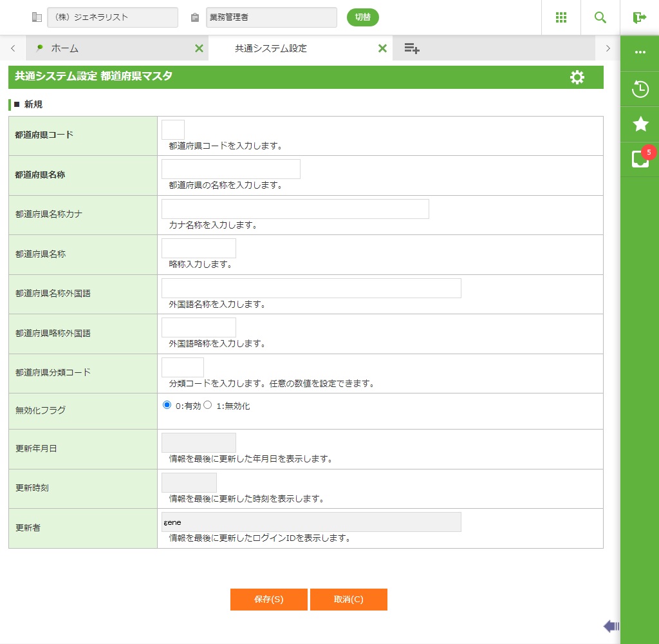Click the settings gear in green header

pos(577,77)
